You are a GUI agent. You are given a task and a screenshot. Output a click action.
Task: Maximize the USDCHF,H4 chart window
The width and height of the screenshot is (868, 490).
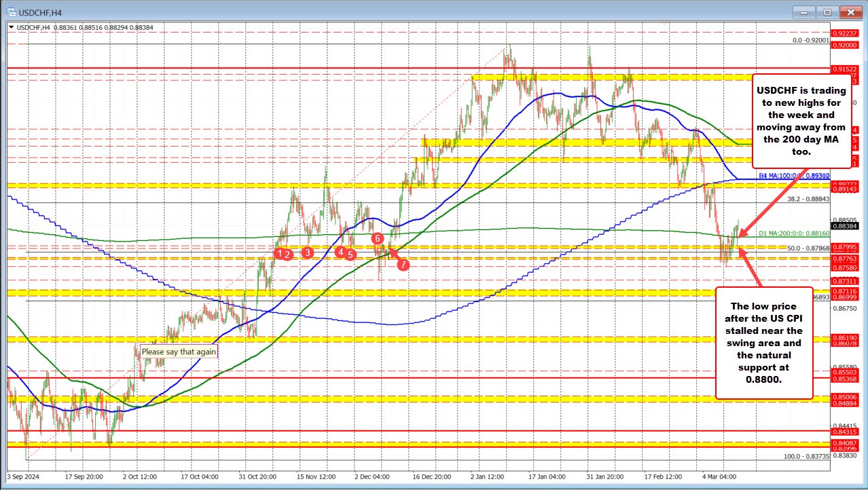pos(827,12)
